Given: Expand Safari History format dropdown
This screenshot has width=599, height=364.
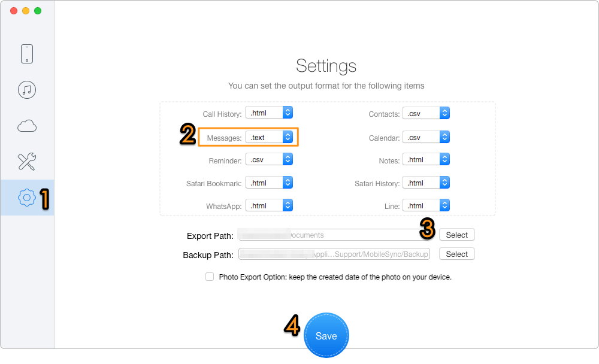Looking at the screenshot, I should [x=426, y=183].
